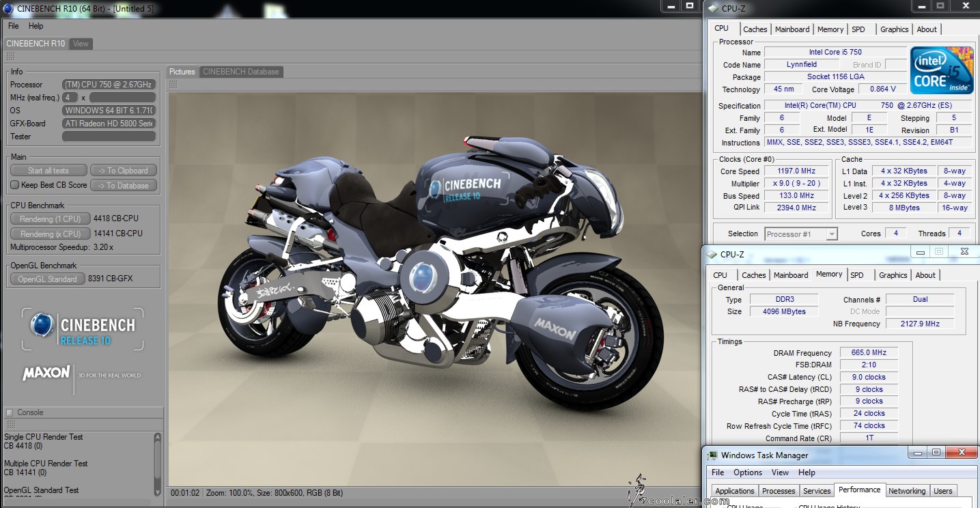The width and height of the screenshot is (980, 508).
Task: Select the Caches tab in upper CPU-Z
Action: 755,29
